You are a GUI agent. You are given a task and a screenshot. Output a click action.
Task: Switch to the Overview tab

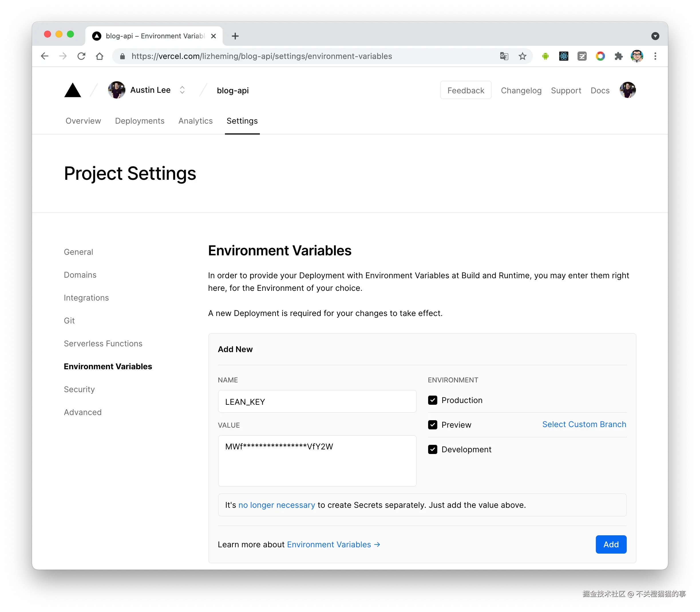coord(83,121)
